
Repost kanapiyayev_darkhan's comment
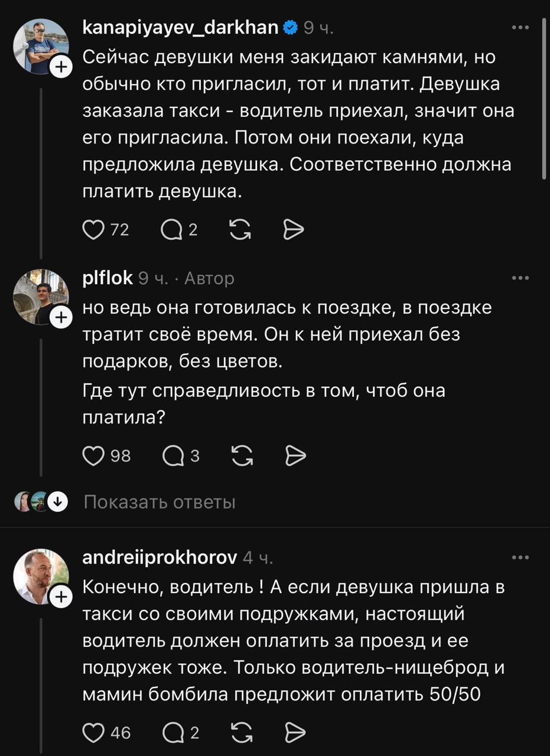coord(240,229)
